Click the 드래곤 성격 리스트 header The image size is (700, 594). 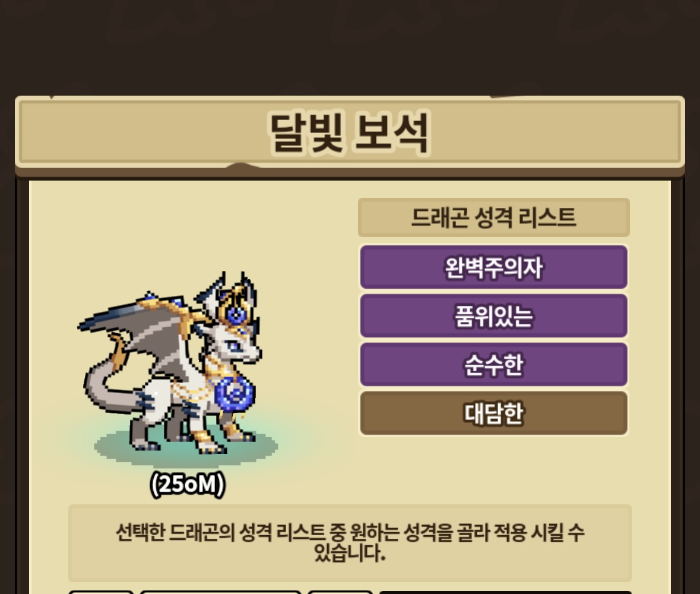pos(494,217)
